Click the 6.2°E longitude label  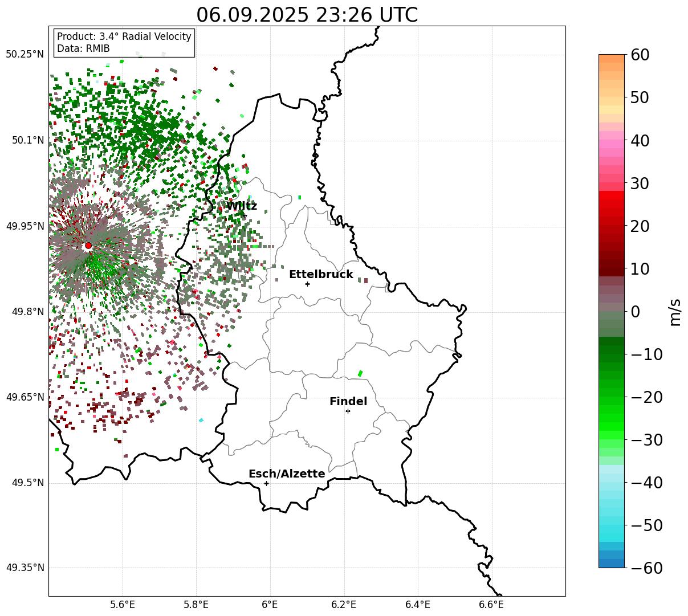(x=344, y=604)
